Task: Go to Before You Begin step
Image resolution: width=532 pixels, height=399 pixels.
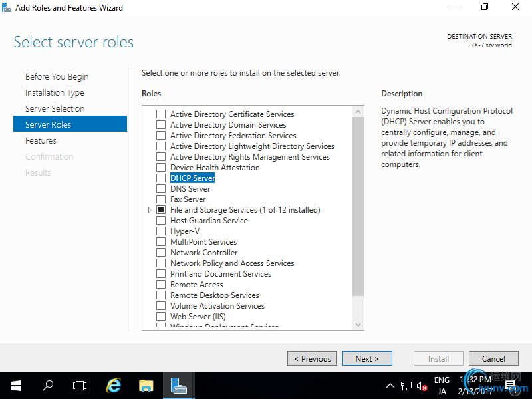Action: click(x=57, y=76)
